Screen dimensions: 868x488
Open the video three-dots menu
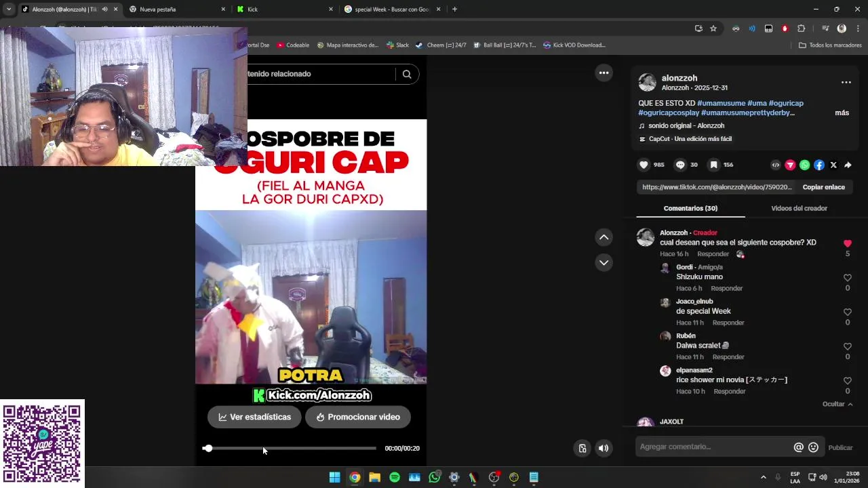point(604,73)
